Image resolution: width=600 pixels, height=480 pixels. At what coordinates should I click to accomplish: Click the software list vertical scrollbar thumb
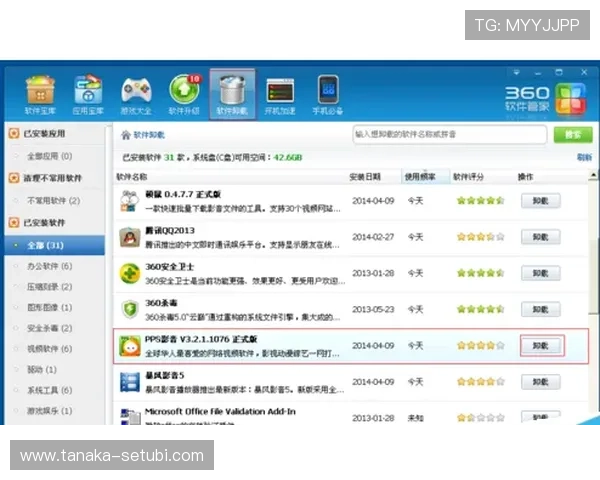click(x=593, y=276)
